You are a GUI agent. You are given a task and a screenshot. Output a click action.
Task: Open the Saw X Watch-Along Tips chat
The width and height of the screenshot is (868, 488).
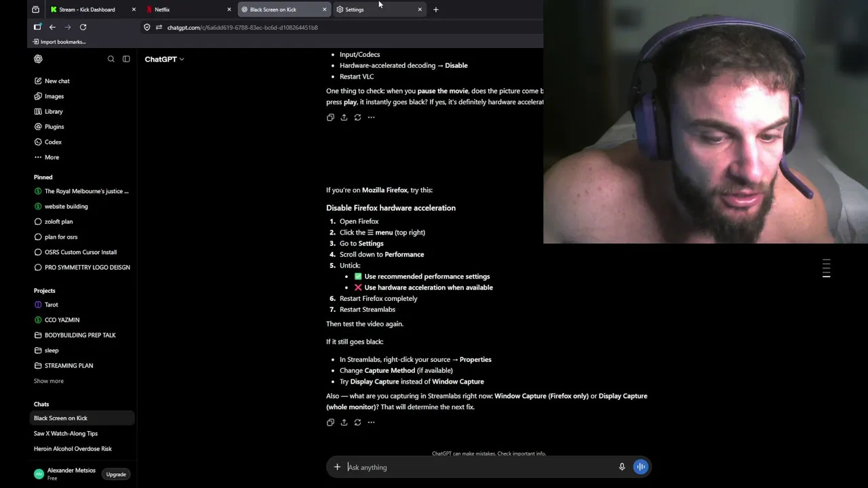click(x=83, y=434)
